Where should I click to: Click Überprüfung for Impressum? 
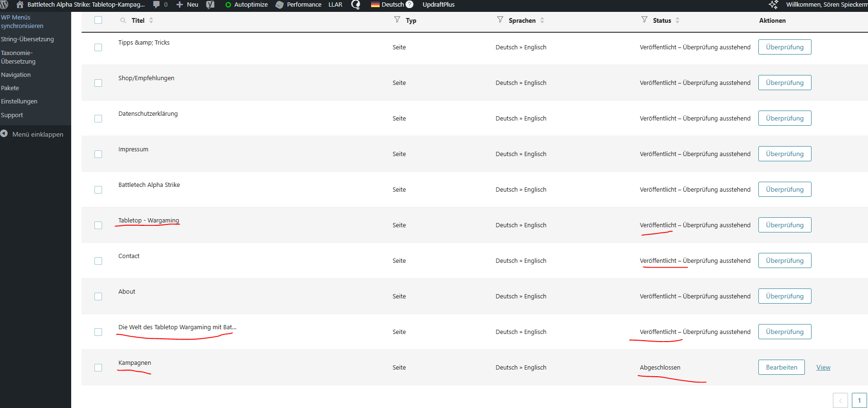tap(784, 154)
